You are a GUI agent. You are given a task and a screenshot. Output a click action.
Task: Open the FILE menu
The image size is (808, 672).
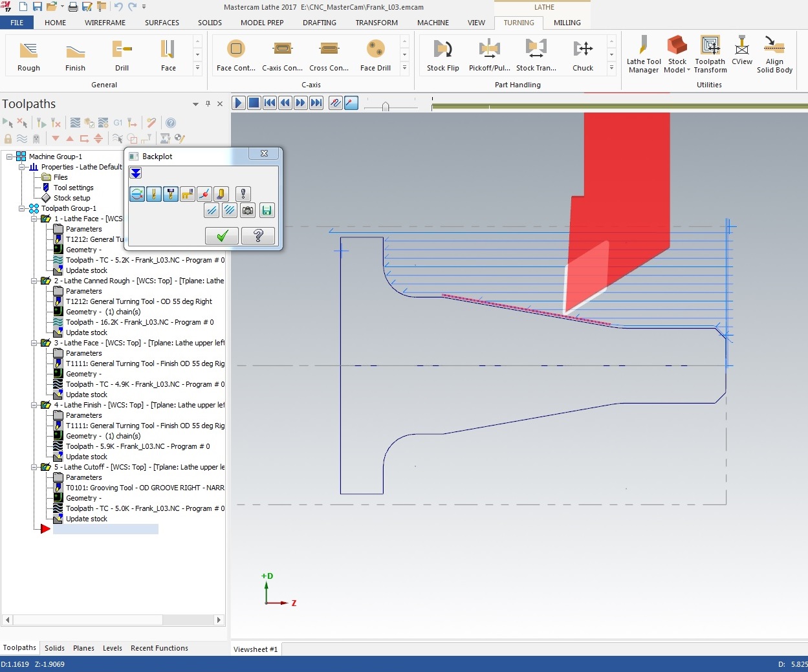pyautogui.click(x=17, y=23)
